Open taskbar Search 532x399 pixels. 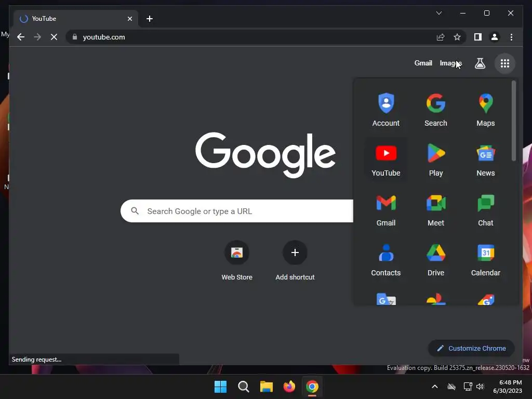coord(243,387)
